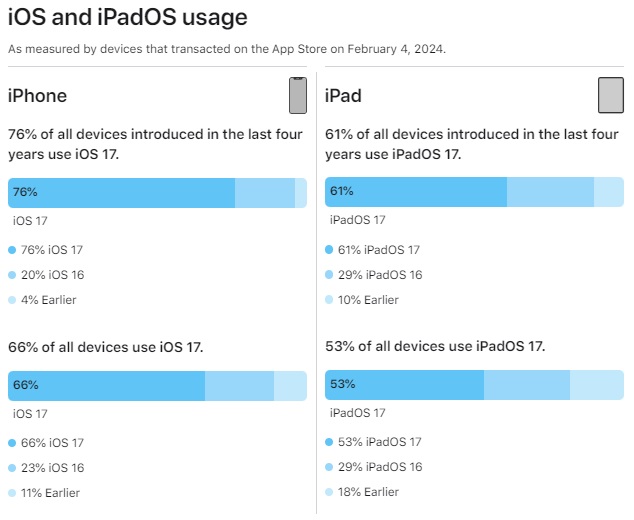Click the iPad section heading
The width and height of the screenshot is (634, 520).
click(x=344, y=96)
